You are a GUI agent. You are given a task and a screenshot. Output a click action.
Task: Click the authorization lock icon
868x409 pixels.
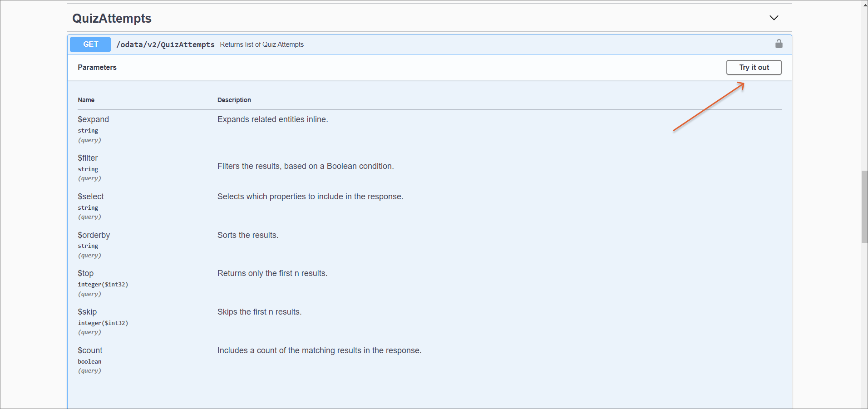pos(779,44)
